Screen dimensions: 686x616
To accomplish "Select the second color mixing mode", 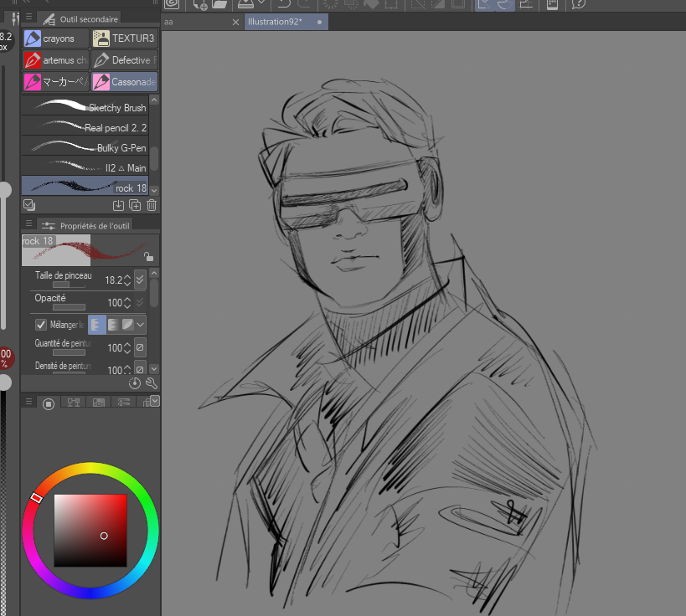I will 113,325.
